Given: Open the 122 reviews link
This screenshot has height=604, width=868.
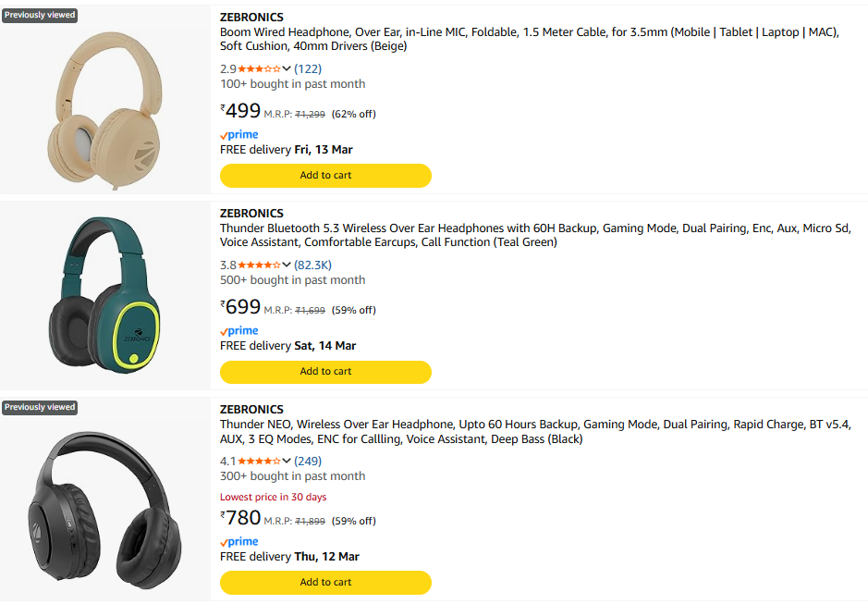Looking at the screenshot, I should (308, 68).
